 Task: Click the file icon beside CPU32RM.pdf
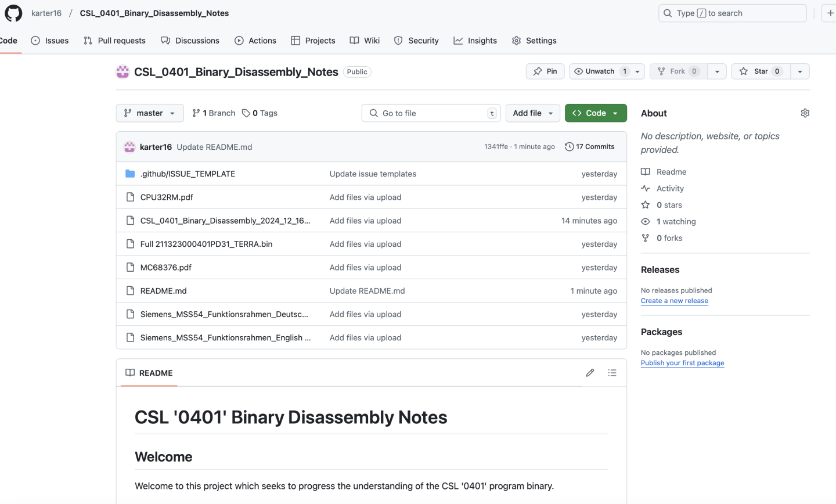pyautogui.click(x=130, y=197)
